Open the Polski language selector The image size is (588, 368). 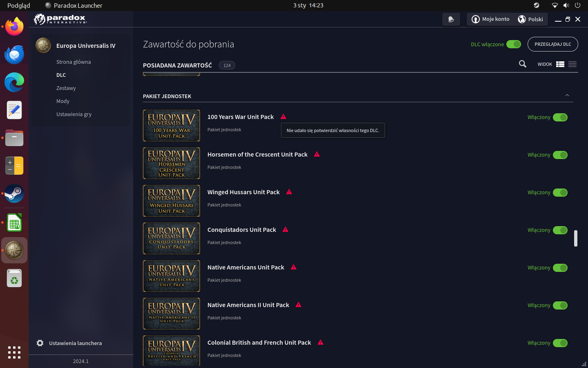pyautogui.click(x=530, y=19)
